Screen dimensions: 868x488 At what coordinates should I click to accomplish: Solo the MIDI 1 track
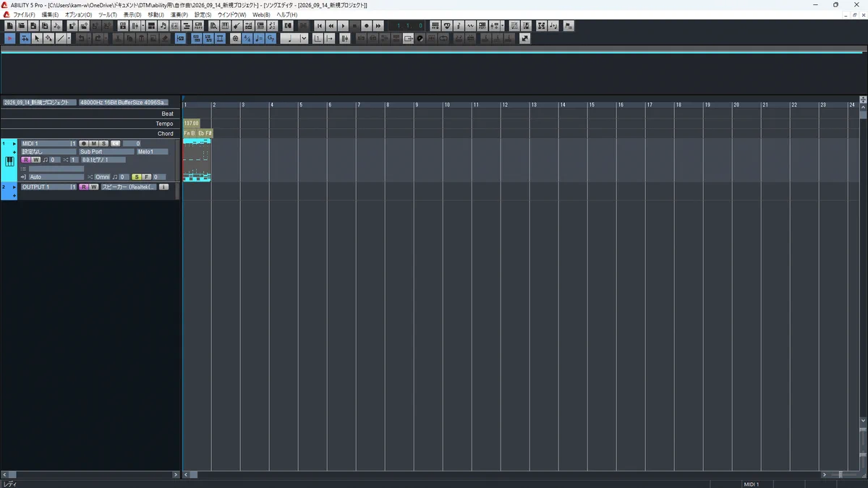coord(104,144)
